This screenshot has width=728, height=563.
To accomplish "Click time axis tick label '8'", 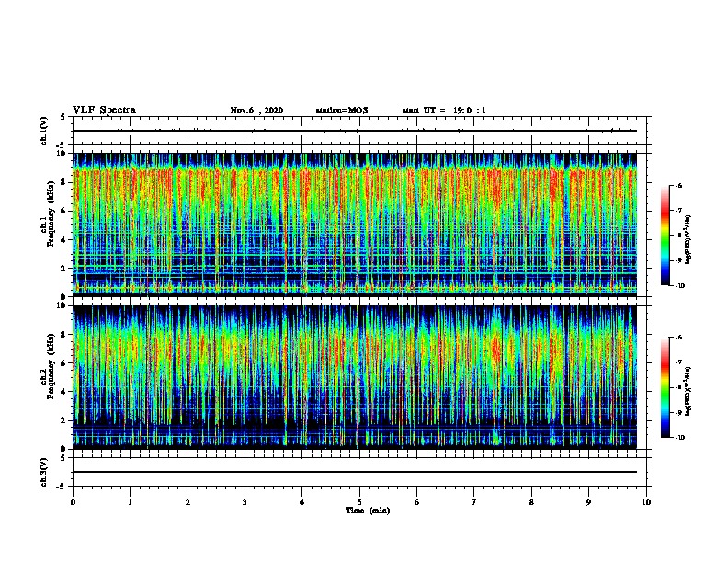I will click(531, 501).
